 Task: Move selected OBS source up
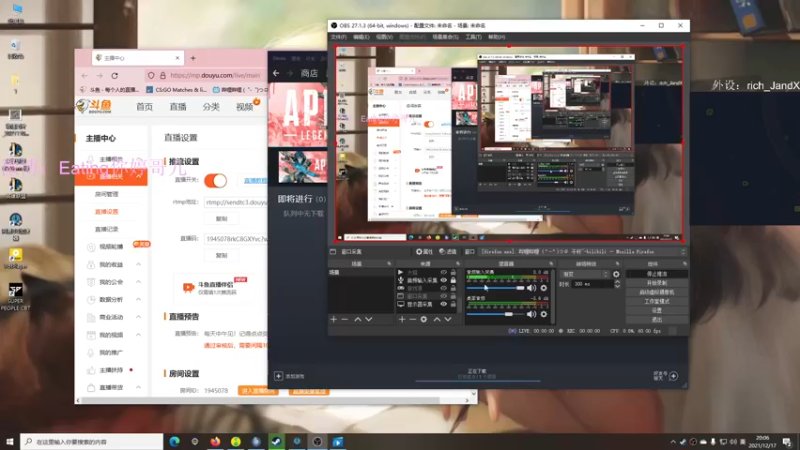point(437,319)
